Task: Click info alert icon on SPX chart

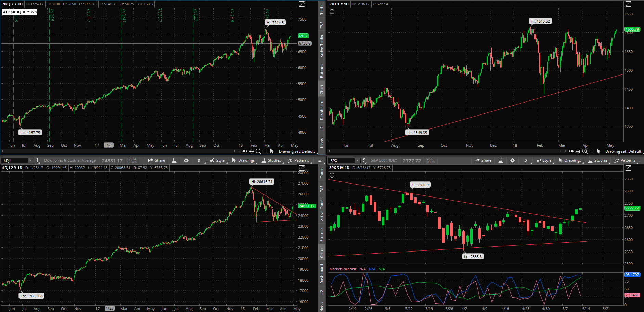Action: pos(332,175)
